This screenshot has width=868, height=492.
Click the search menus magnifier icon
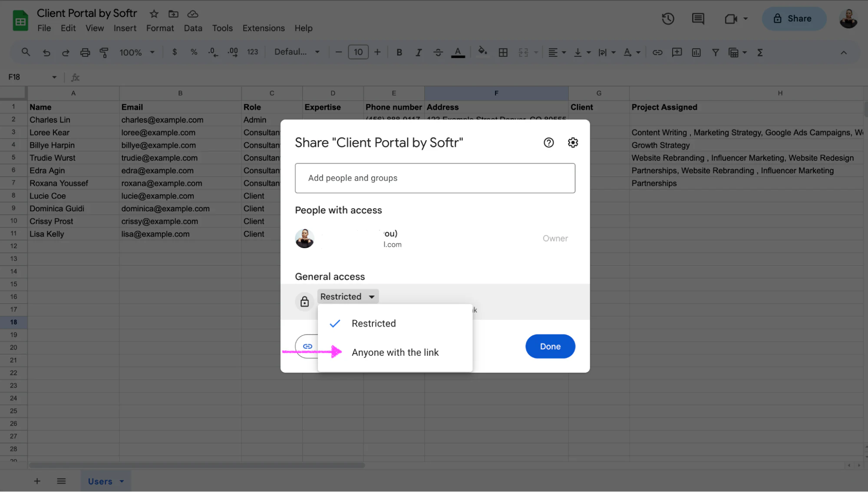(26, 52)
